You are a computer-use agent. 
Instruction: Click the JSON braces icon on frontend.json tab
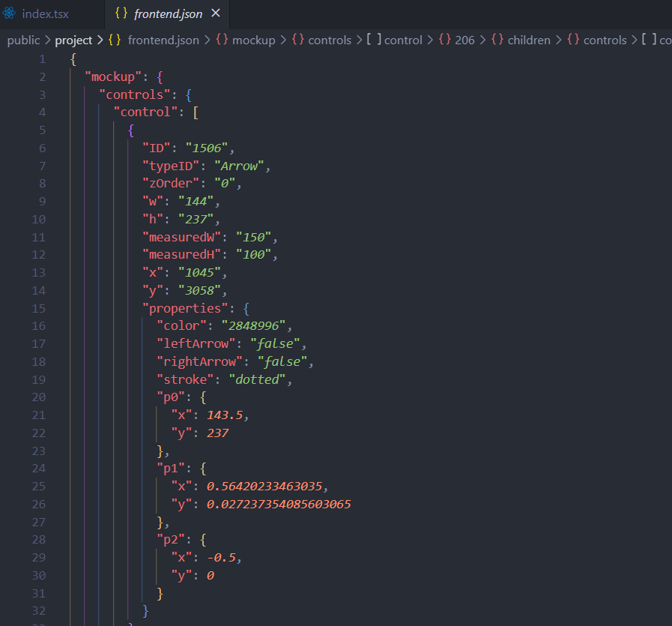point(120,13)
